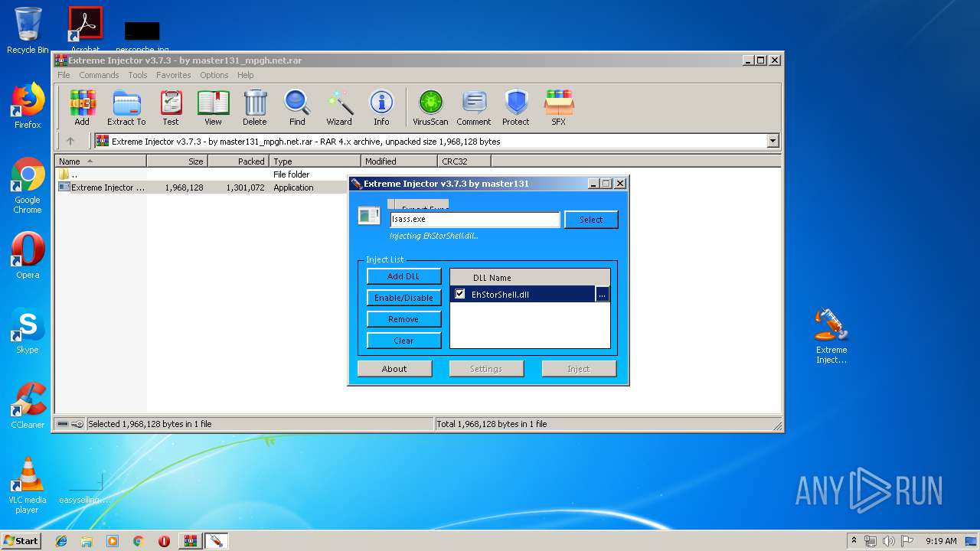Click the 9:19 AM taskbar clock

[941, 541]
